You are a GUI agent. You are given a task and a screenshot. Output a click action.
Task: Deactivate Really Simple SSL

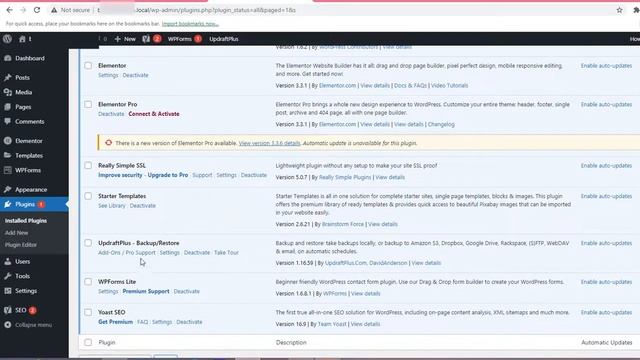point(253,175)
